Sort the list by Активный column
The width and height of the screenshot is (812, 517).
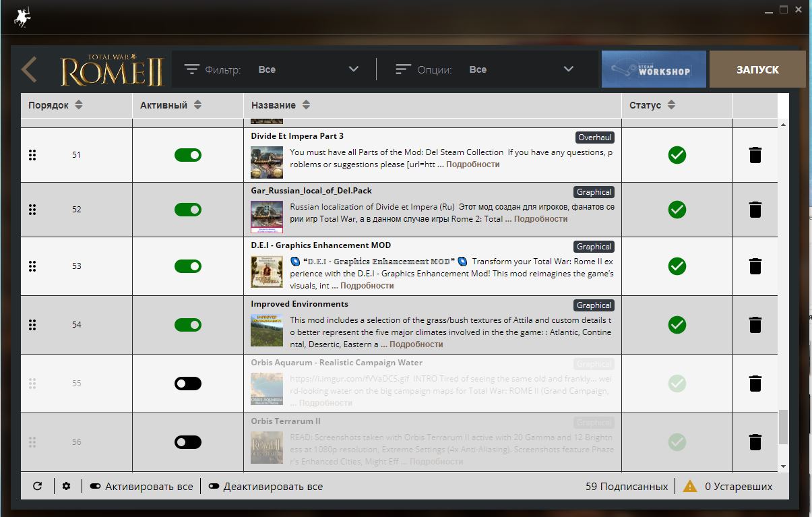click(x=170, y=105)
